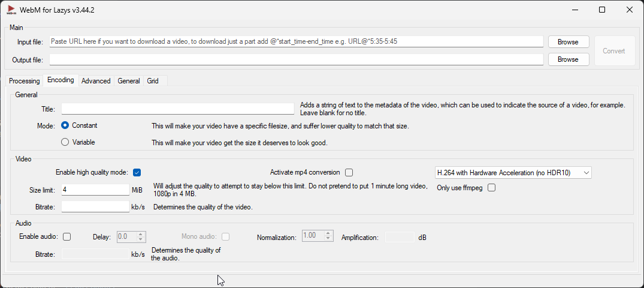Image resolution: width=644 pixels, height=288 pixels.
Task: Check the Only use ffmpeg option
Action: pyautogui.click(x=492, y=188)
